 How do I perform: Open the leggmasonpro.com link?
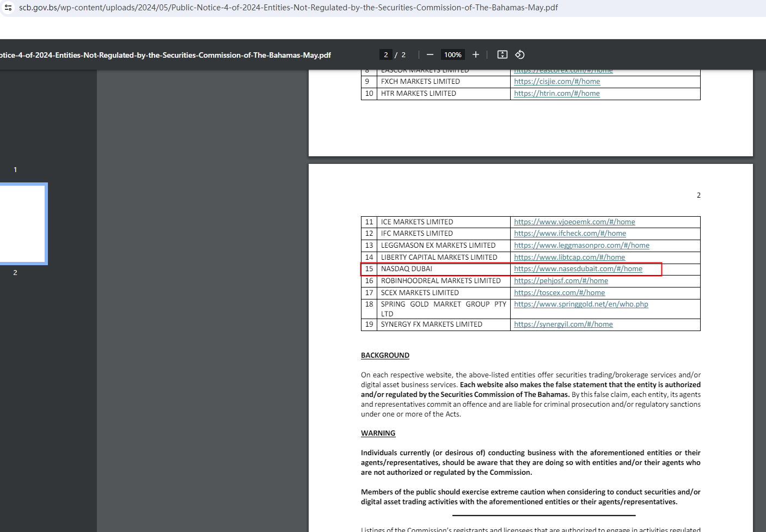(581, 246)
